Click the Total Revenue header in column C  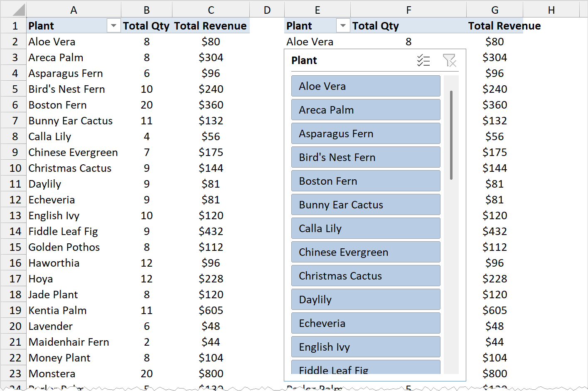(211, 26)
